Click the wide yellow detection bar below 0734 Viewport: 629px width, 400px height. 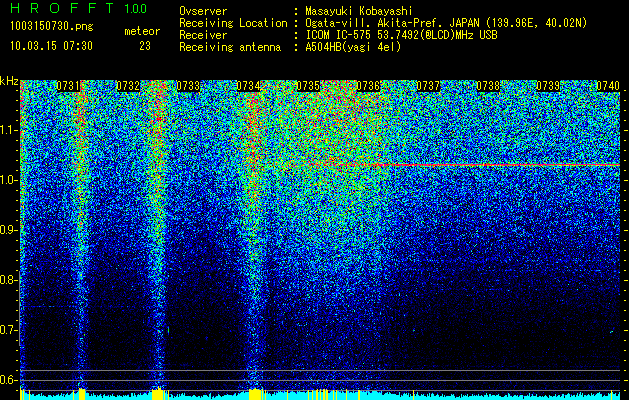(x=255, y=394)
